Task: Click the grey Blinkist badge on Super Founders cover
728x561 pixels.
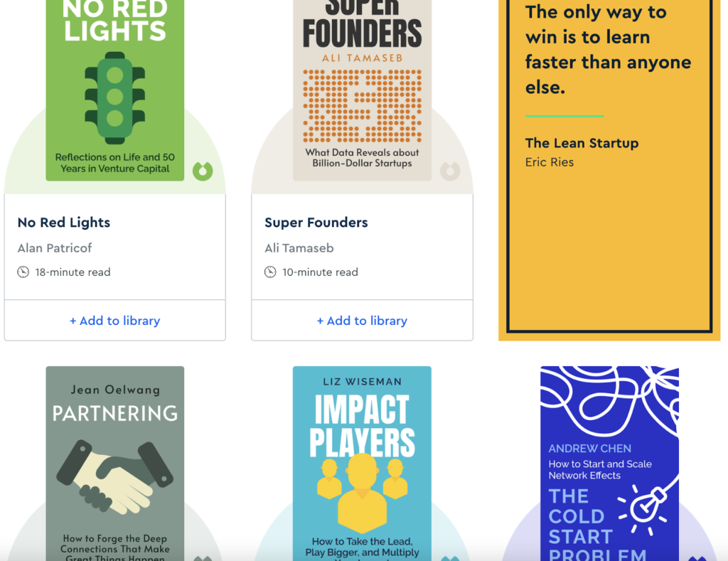Action: pos(450,171)
